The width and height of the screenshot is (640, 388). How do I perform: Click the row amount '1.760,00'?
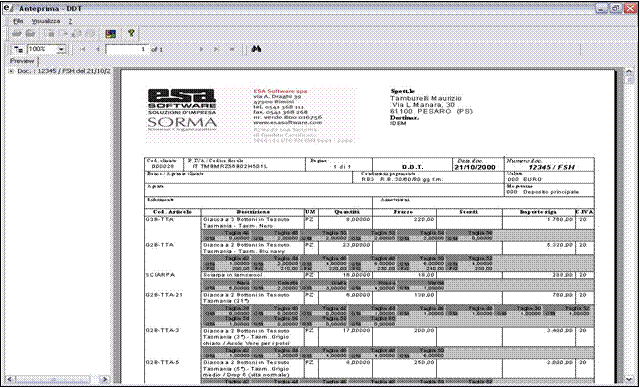pyautogui.click(x=559, y=219)
